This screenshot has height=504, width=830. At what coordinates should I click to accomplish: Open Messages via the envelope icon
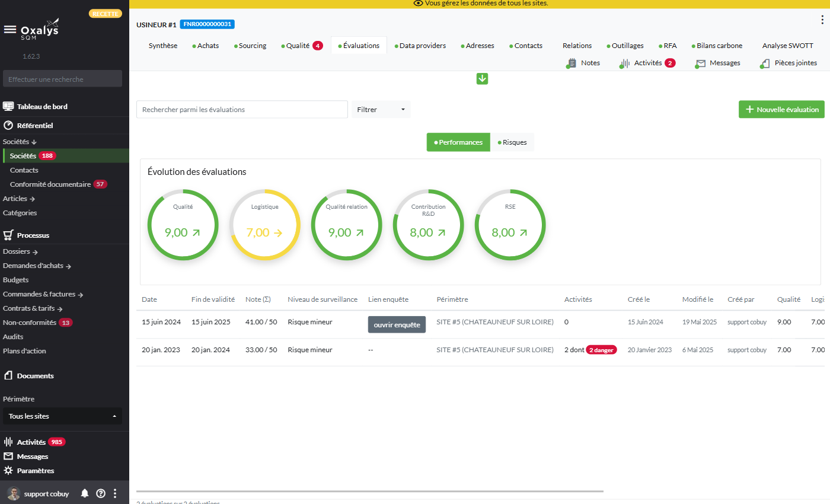pyautogui.click(x=701, y=63)
